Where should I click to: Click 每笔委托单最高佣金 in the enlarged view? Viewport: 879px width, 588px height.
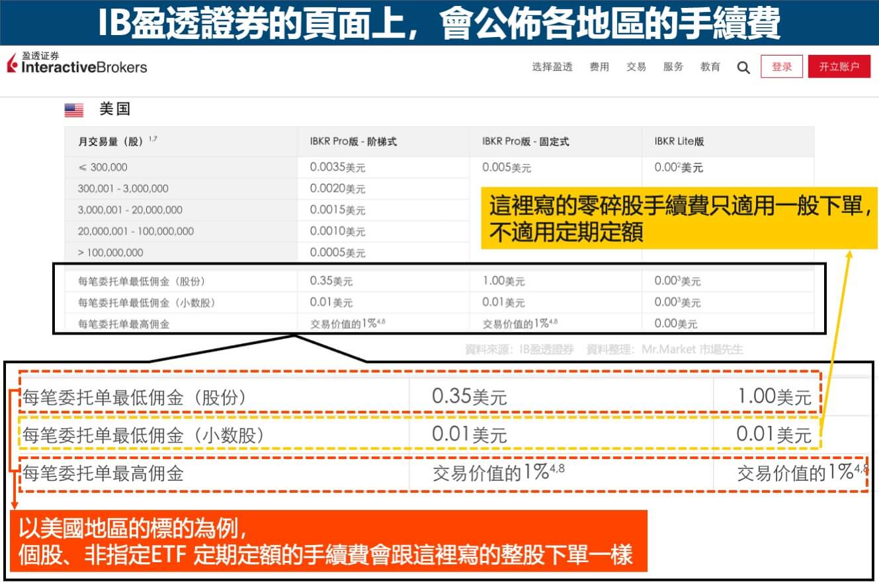[x=103, y=473]
